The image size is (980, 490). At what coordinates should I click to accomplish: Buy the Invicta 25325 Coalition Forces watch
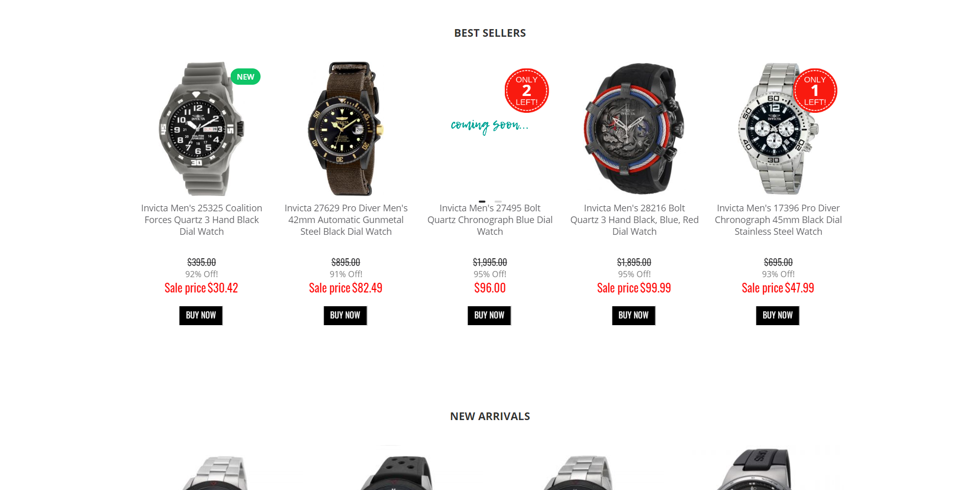pos(201,315)
